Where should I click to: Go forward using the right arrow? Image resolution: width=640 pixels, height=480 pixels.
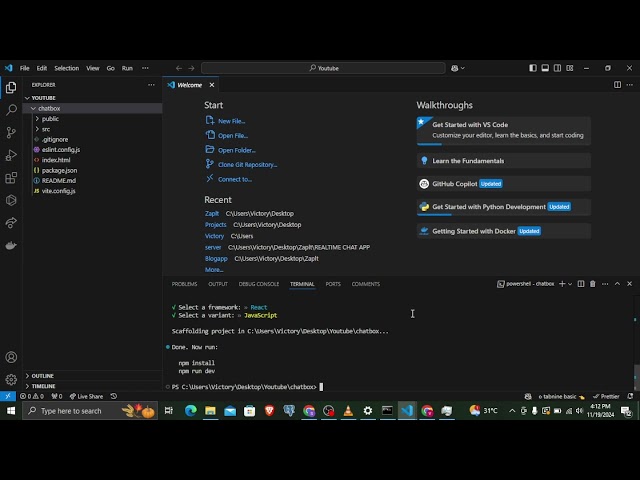(191, 68)
